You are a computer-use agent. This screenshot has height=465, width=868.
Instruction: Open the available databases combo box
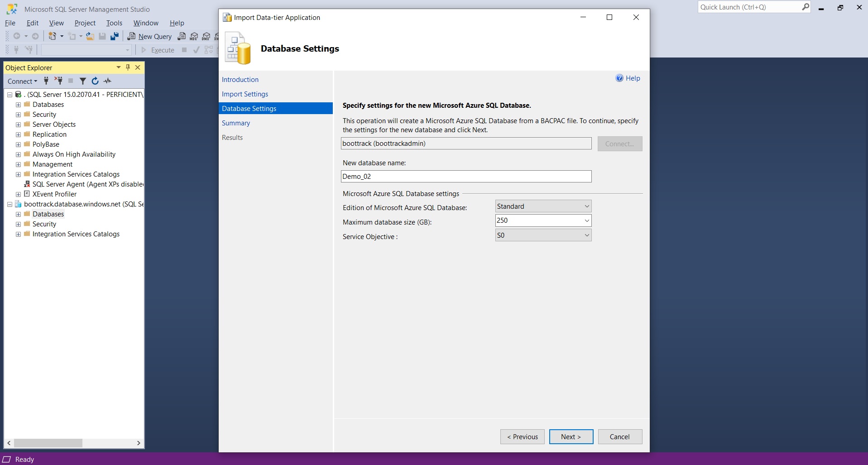point(86,50)
